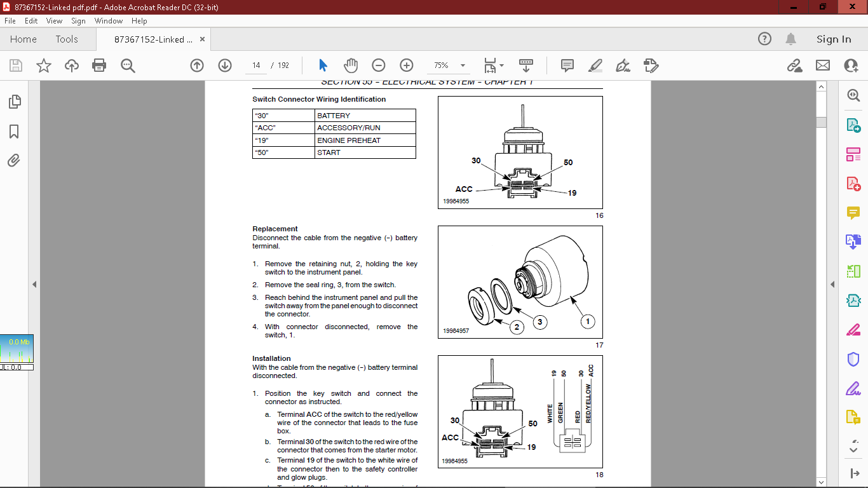Click the Zoom out minus icon
This screenshot has height=488, width=868.
click(x=379, y=65)
